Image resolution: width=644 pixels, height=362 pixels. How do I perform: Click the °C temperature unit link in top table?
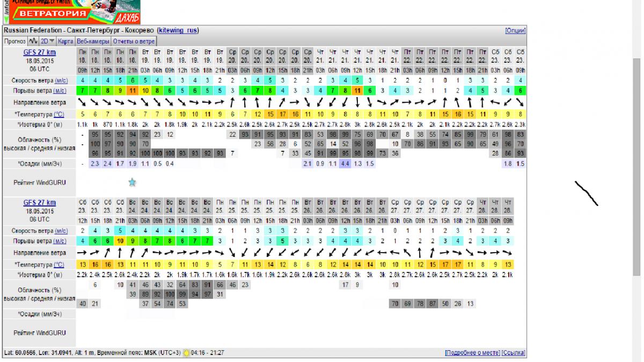[x=58, y=114]
